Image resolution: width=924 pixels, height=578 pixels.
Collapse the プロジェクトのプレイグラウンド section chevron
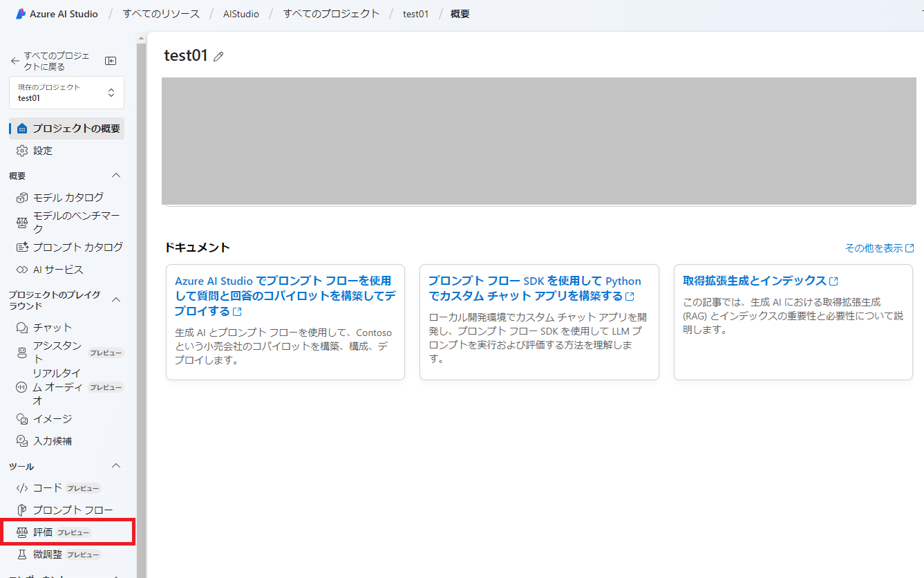pos(116,300)
